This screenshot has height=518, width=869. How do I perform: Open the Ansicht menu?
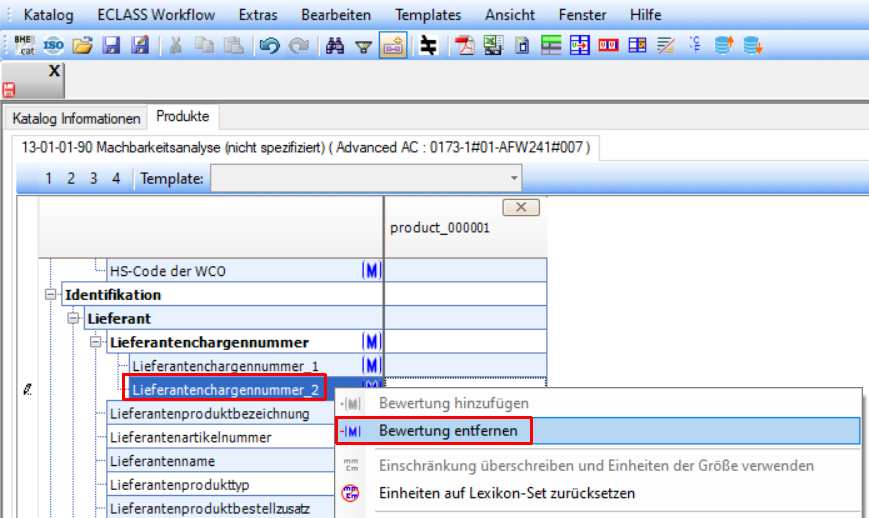point(510,15)
